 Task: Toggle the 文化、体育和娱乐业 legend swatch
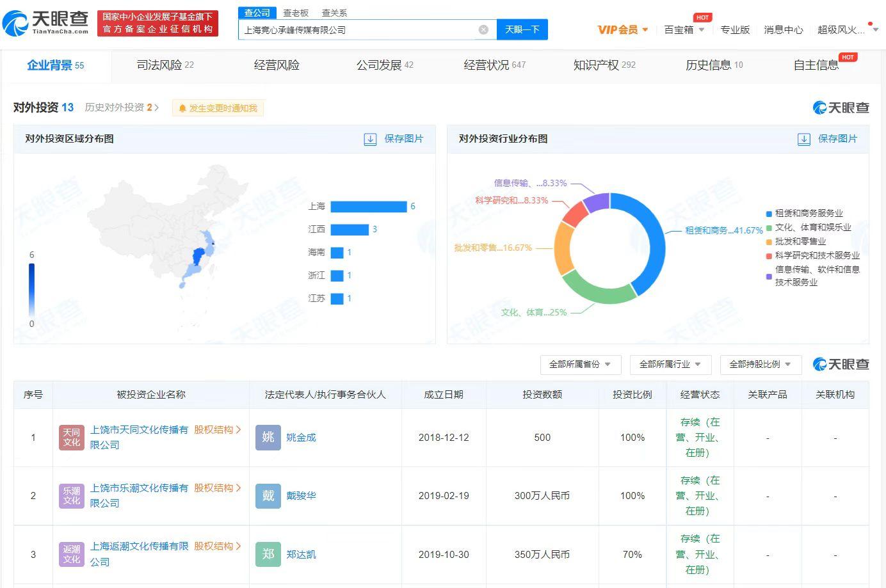[769, 228]
